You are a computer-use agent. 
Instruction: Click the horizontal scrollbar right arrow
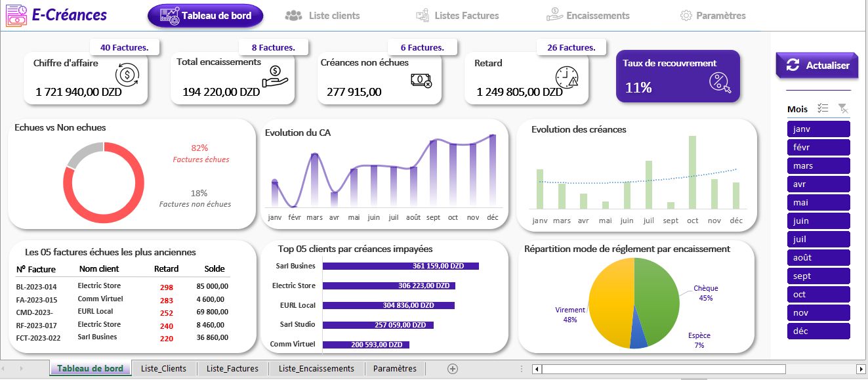(861, 369)
